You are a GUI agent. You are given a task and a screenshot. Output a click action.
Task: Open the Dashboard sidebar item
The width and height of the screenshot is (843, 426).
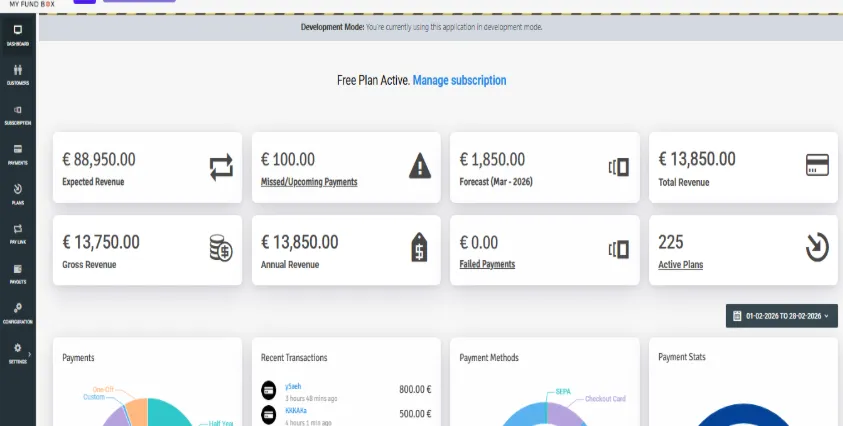(18, 35)
